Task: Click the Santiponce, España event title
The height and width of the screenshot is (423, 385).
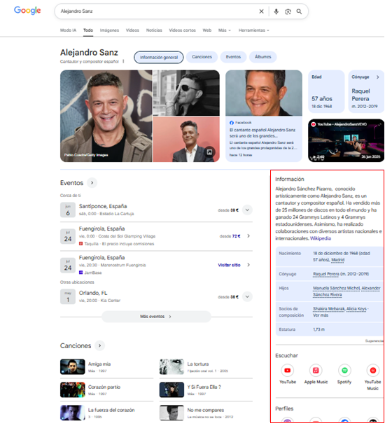Action: point(103,206)
